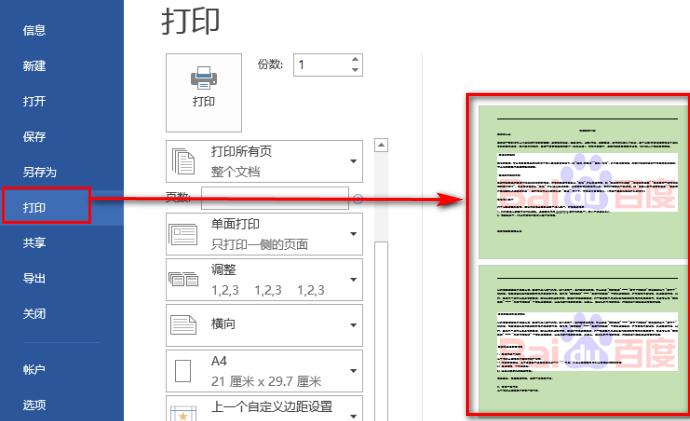Open 帐户 (Account) in the sidebar
The image size is (690, 421).
(x=34, y=369)
